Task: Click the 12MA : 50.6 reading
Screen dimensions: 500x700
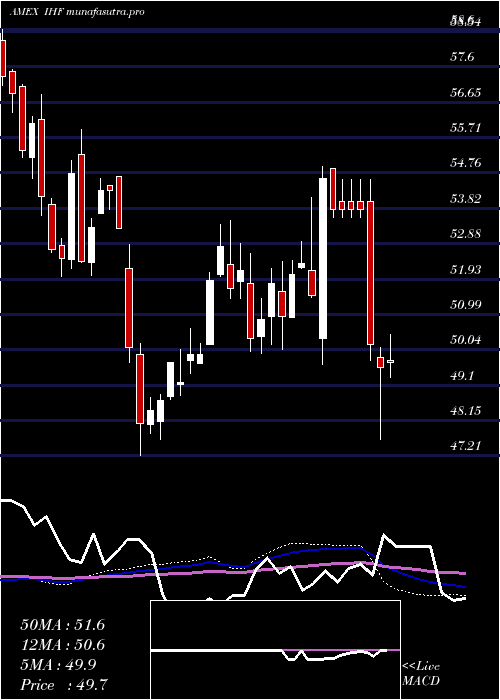Action: click(62, 645)
